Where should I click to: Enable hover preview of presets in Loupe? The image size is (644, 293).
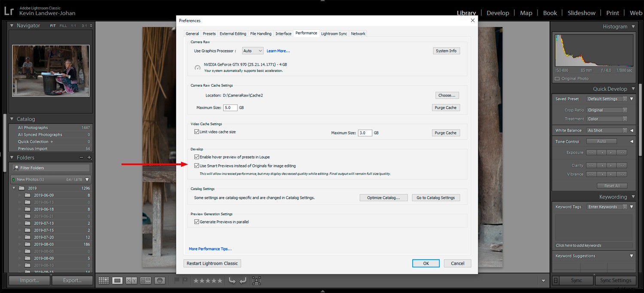(x=197, y=157)
